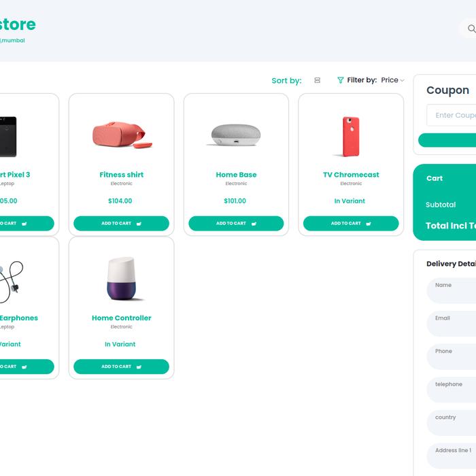Image resolution: width=476 pixels, height=476 pixels.
Task: Add Home Base to cart
Action: pos(236,223)
